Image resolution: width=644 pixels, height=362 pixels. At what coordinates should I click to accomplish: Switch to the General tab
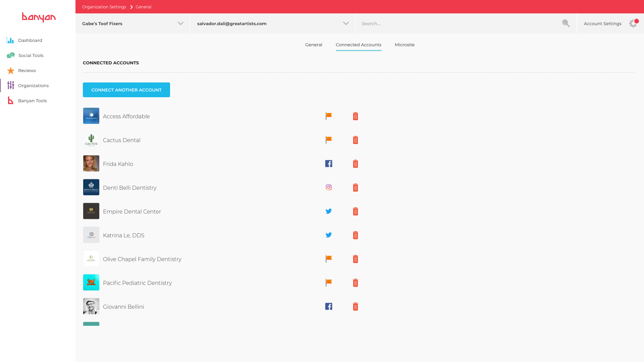tap(314, 45)
